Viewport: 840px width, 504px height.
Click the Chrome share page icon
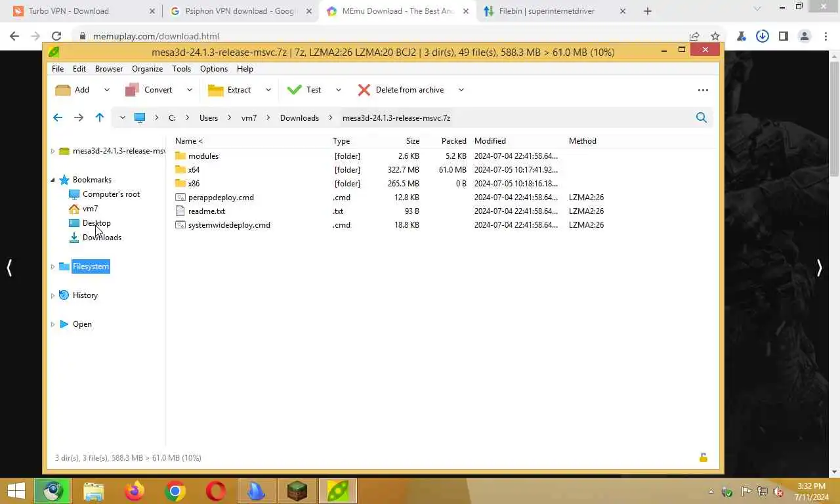click(694, 36)
